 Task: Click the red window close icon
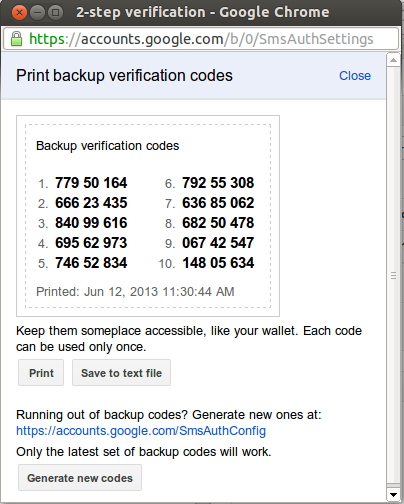(19, 13)
